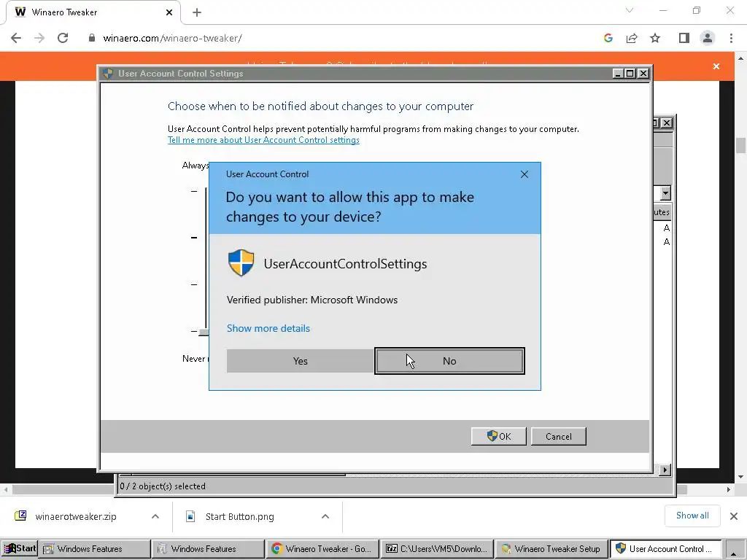Click No in the User Account Control prompt

click(x=449, y=361)
